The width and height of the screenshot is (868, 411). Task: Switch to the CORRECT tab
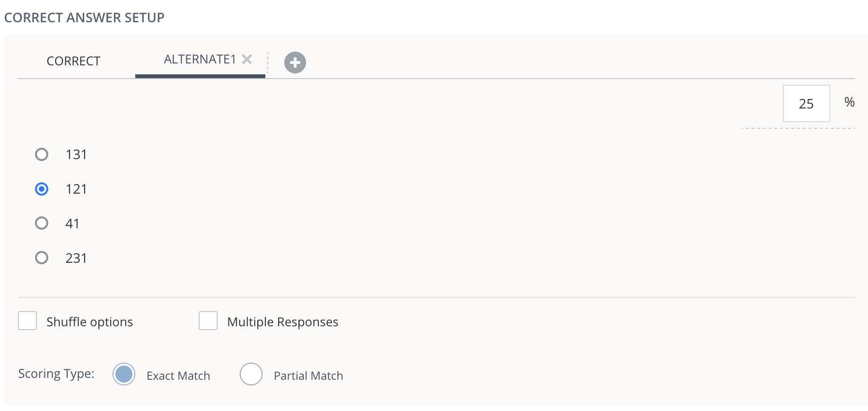coord(73,61)
